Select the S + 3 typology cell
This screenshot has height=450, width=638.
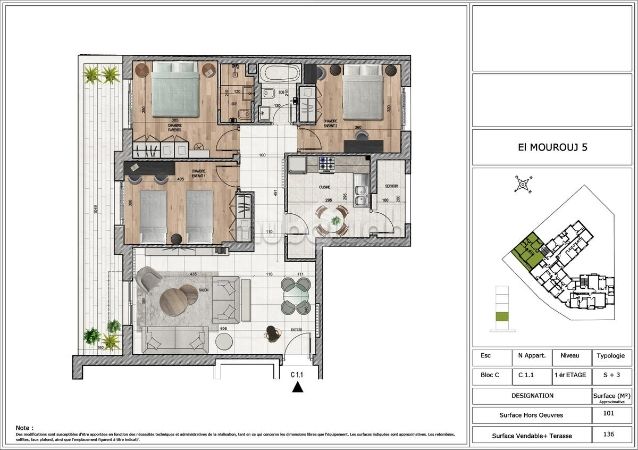[x=610, y=375]
